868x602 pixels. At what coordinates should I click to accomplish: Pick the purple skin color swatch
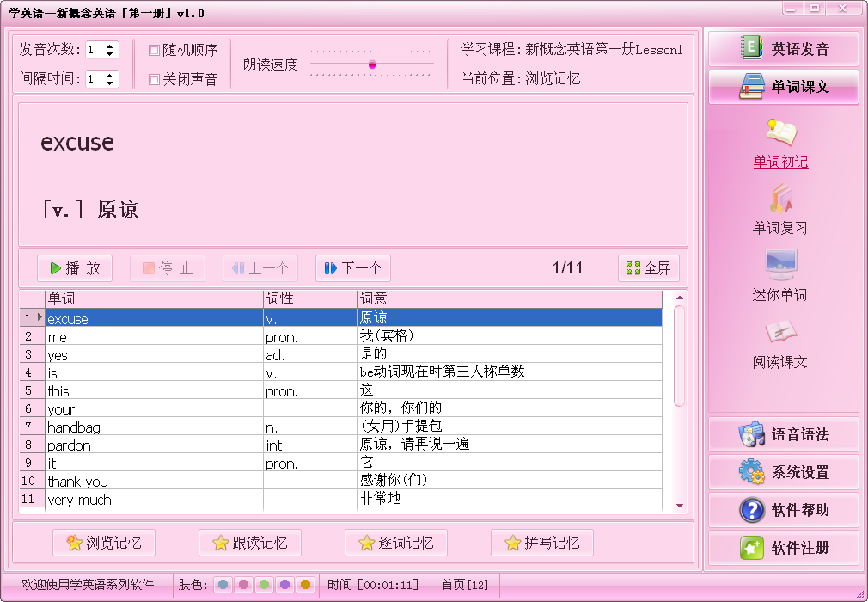pos(284,584)
